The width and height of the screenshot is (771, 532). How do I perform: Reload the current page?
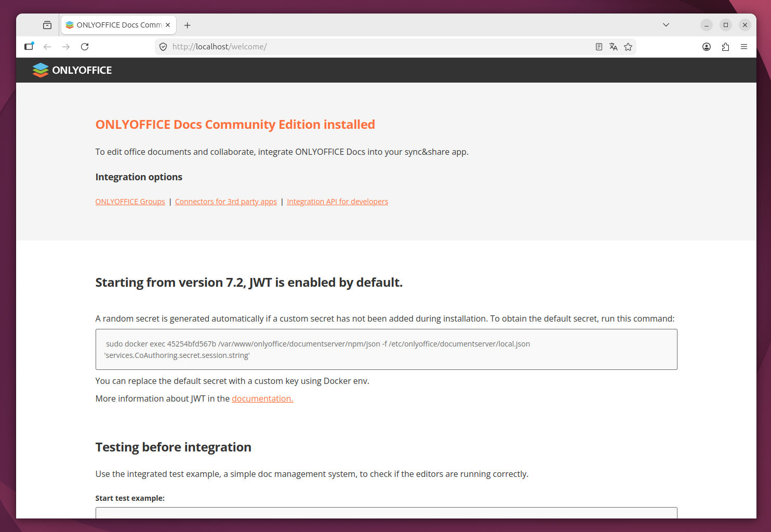pos(85,47)
